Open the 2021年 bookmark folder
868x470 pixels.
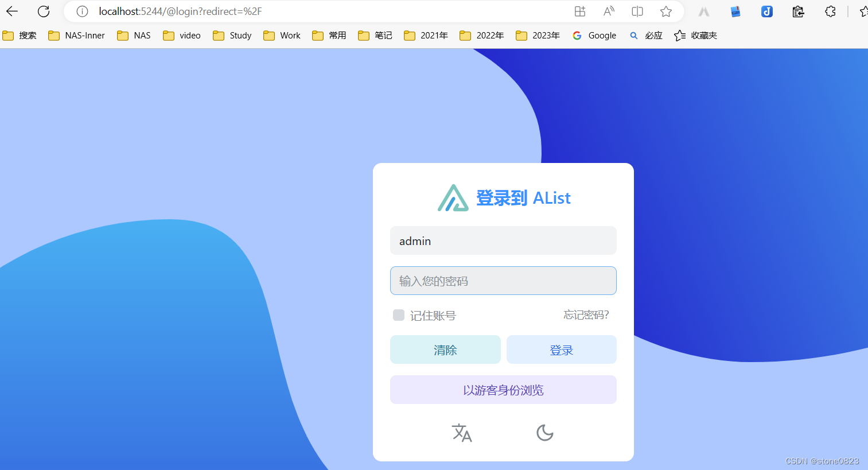click(x=426, y=36)
